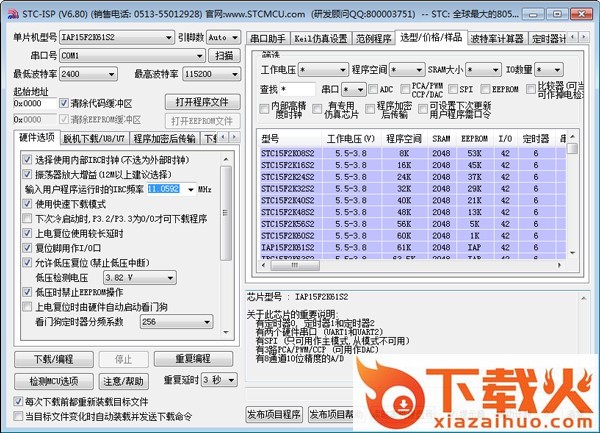Click the chip table horizontal scrollbar thumb

point(295,265)
